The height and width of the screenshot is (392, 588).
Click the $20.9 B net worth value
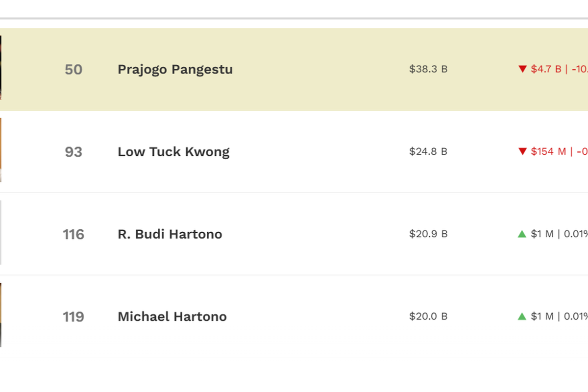coord(428,234)
